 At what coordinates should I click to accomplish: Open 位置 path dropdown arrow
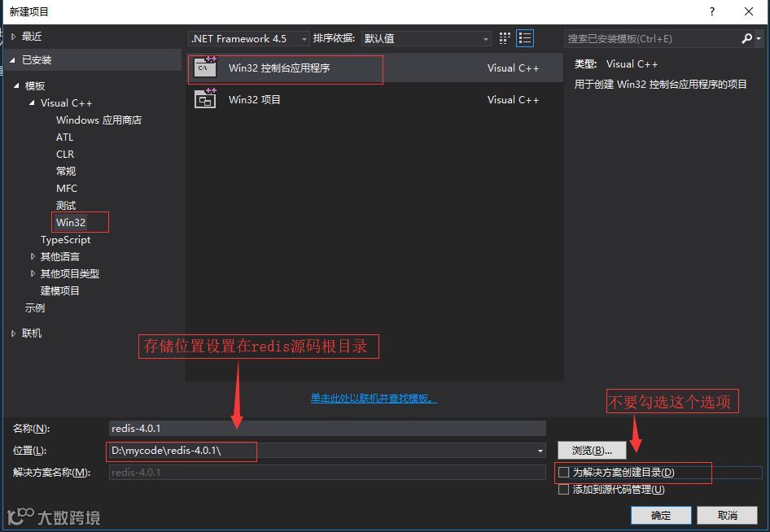click(x=540, y=451)
